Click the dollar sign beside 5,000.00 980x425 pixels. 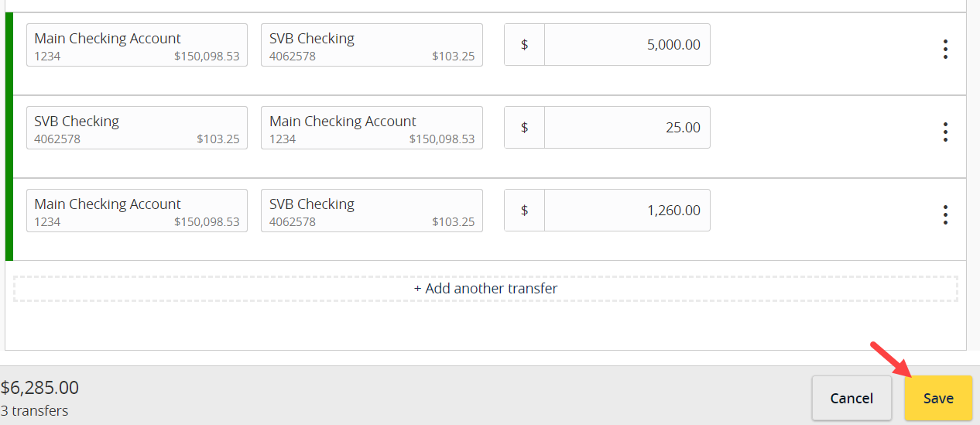coord(524,45)
